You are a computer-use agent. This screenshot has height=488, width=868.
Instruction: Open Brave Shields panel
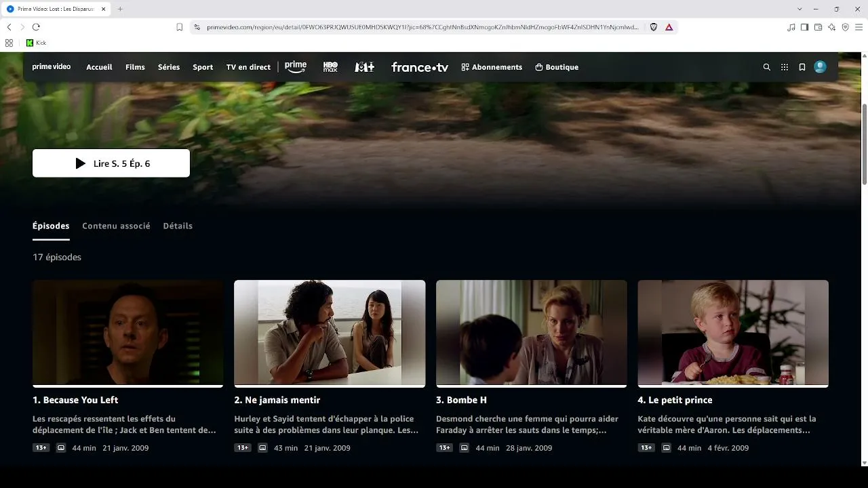pos(654,27)
